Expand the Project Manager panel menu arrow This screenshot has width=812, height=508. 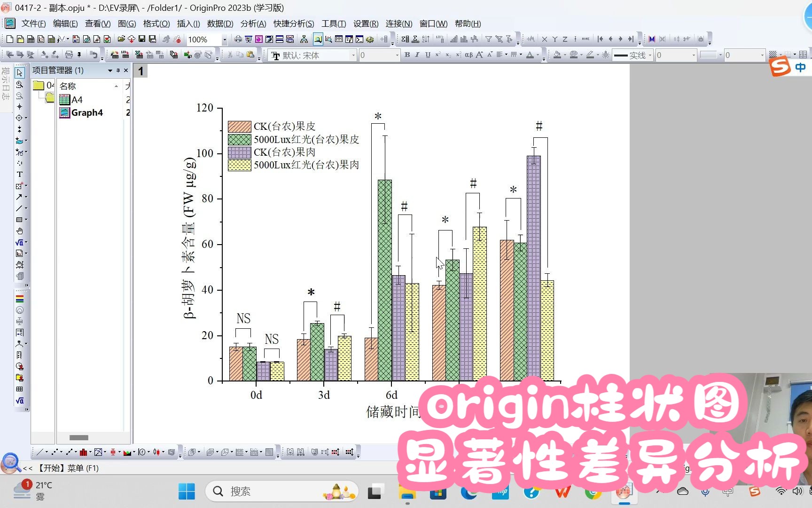pos(110,71)
